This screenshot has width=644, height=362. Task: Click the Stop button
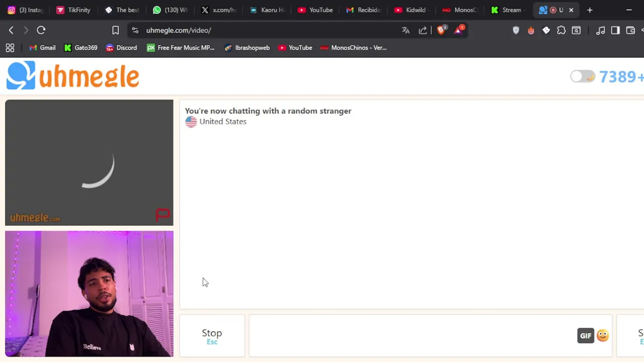pos(212,336)
